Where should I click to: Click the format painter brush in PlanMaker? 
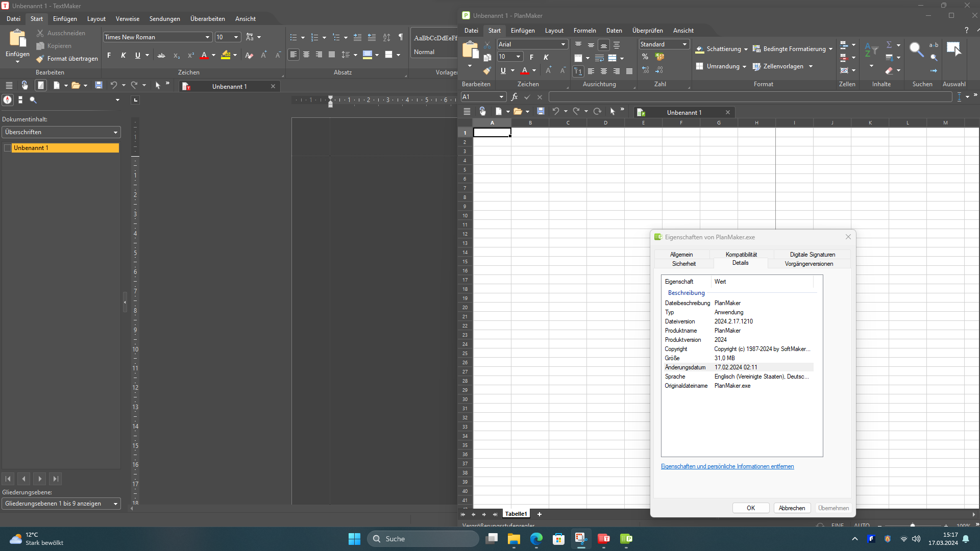pyautogui.click(x=487, y=70)
